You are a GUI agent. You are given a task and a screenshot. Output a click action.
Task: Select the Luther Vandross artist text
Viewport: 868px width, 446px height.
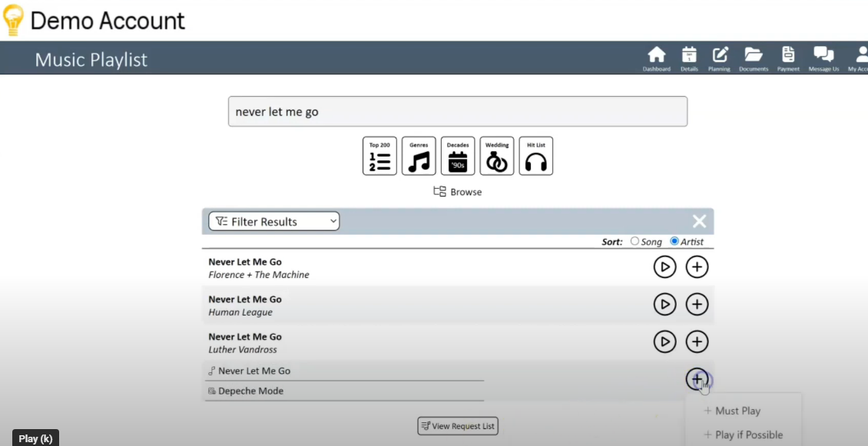pos(243,350)
